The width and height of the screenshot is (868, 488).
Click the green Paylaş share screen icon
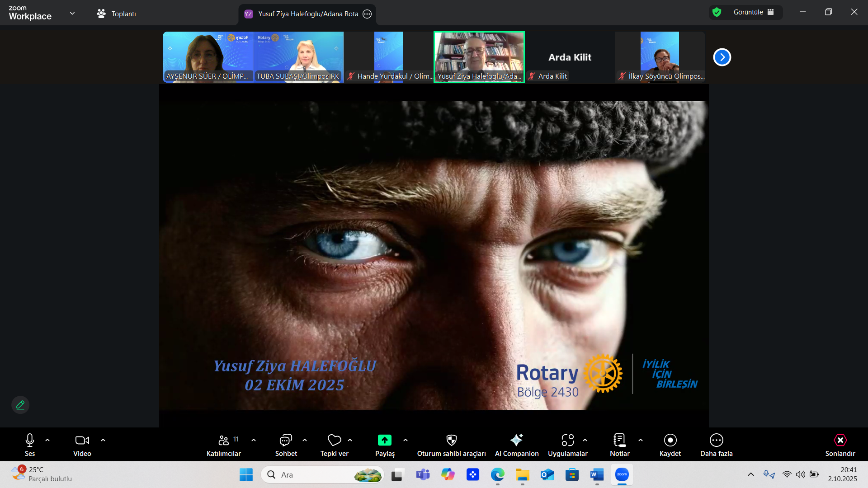pyautogui.click(x=384, y=440)
